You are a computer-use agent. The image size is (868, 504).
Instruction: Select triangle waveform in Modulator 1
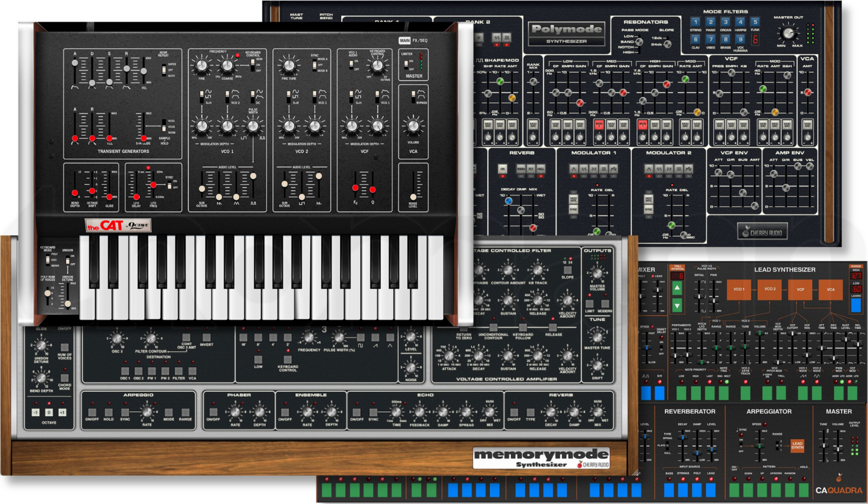tap(573, 169)
